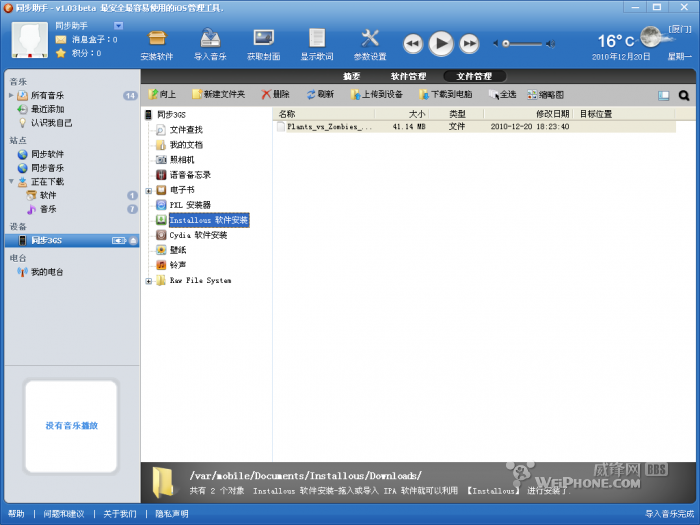The image size is (700, 525).
Task: Select all files with 全选
Action: coord(502,94)
